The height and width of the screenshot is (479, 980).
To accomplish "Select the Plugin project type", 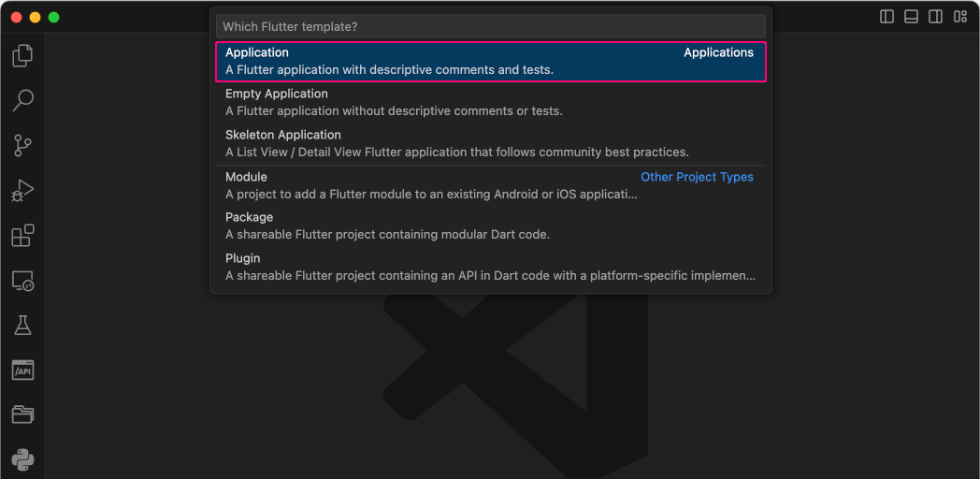I will pos(491,267).
